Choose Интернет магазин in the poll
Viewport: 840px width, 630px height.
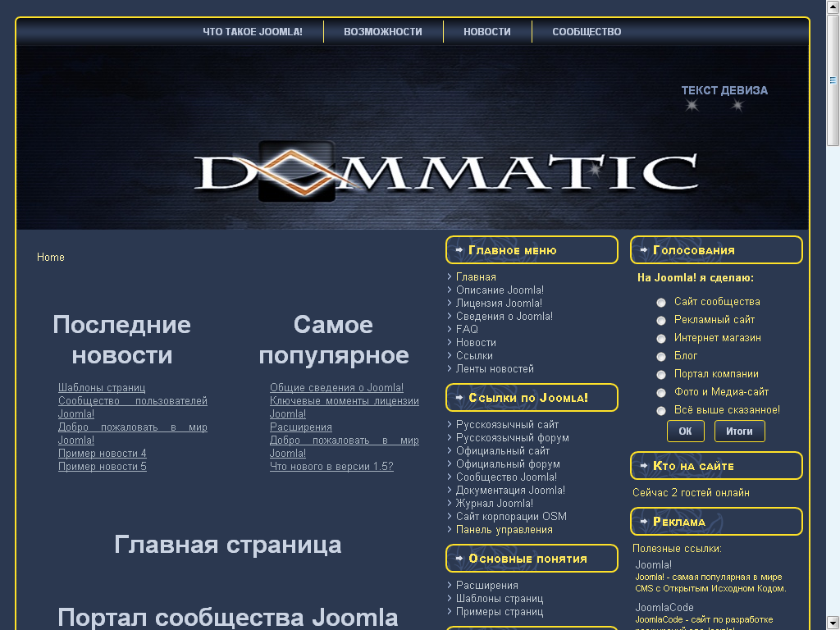[660, 338]
